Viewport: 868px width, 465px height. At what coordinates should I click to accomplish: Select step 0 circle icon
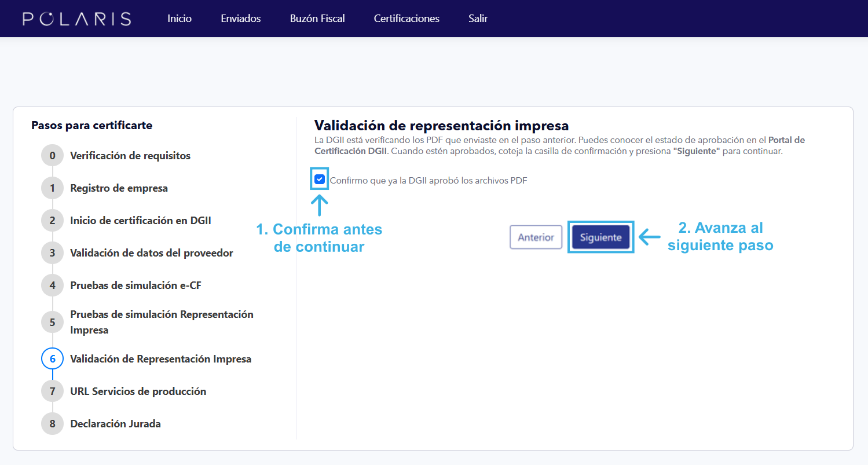tap(52, 156)
